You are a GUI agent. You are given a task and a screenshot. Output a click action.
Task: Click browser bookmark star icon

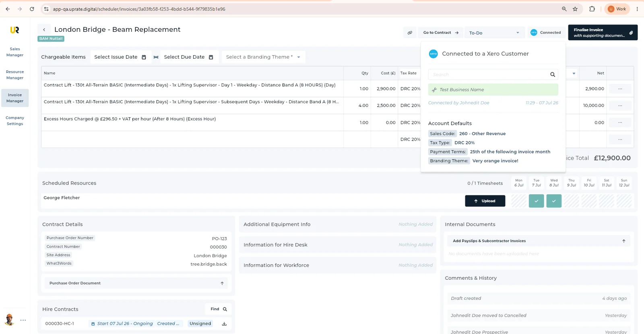575,9
